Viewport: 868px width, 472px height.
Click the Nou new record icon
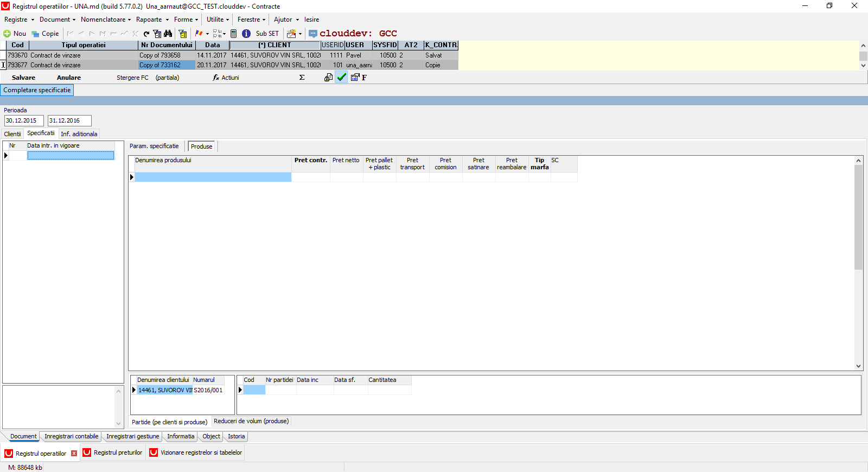tap(7, 34)
